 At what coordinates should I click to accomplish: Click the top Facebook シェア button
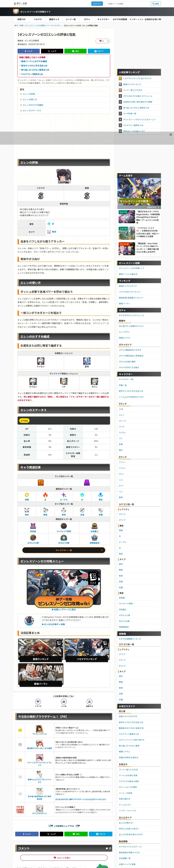coord(28,51)
